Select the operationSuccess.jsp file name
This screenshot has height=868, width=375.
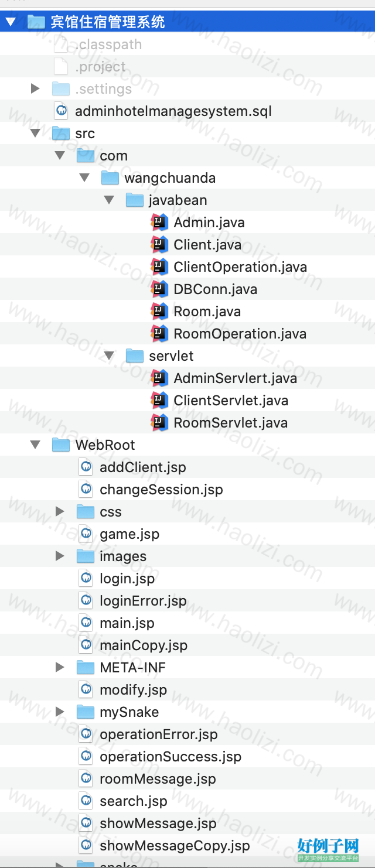171,757
